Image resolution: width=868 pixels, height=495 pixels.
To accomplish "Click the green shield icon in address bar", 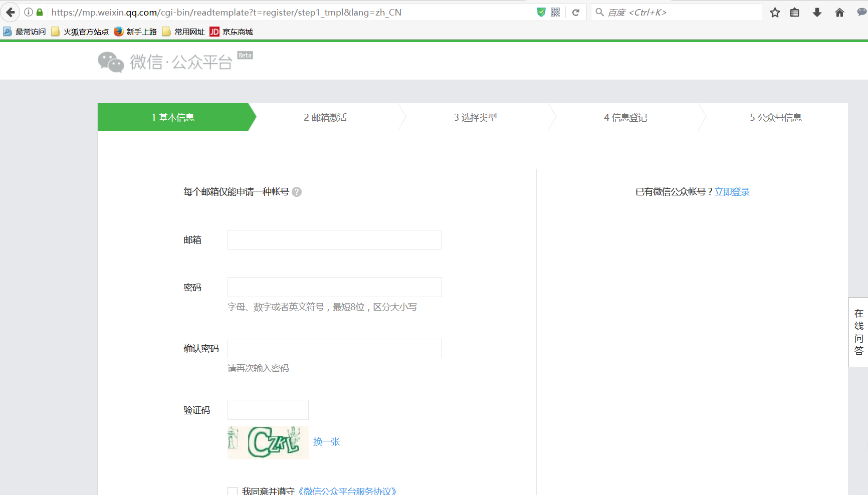I will coord(541,12).
